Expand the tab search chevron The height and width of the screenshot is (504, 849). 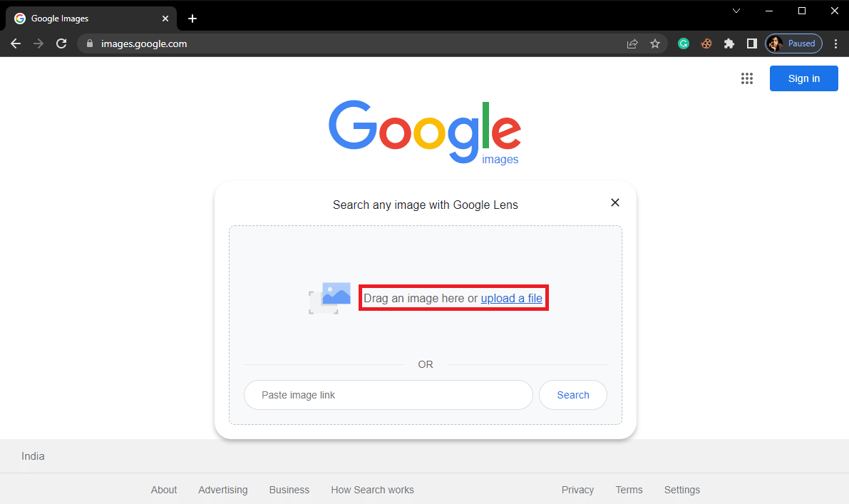tap(736, 11)
